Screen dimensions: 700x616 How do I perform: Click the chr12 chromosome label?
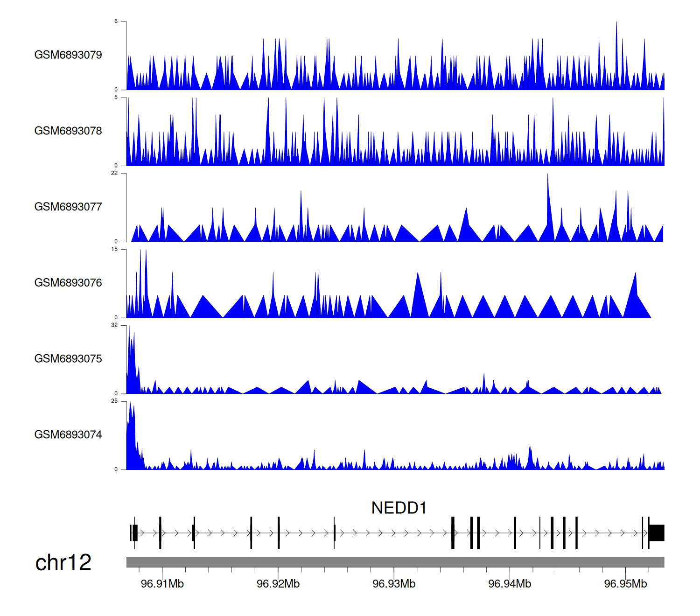(x=63, y=563)
